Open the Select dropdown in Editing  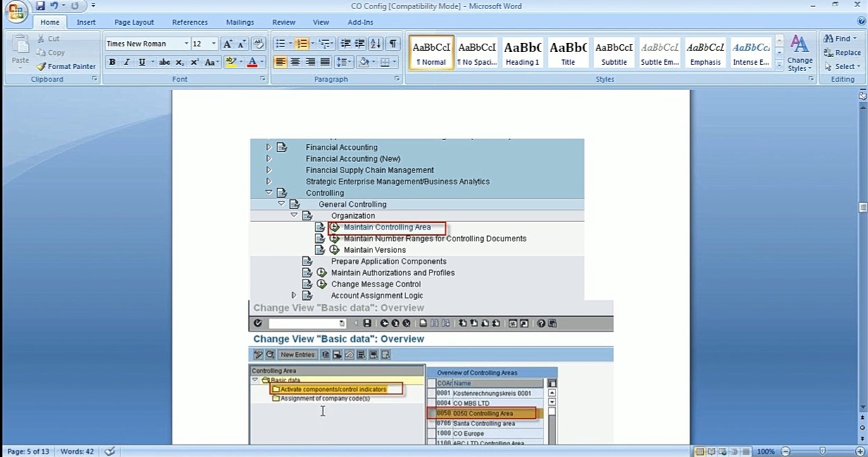click(843, 67)
